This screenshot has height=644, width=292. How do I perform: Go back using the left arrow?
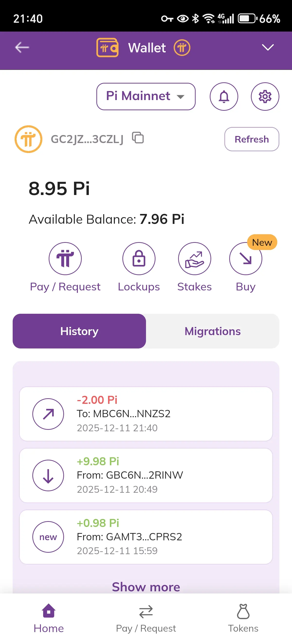click(x=22, y=47)
